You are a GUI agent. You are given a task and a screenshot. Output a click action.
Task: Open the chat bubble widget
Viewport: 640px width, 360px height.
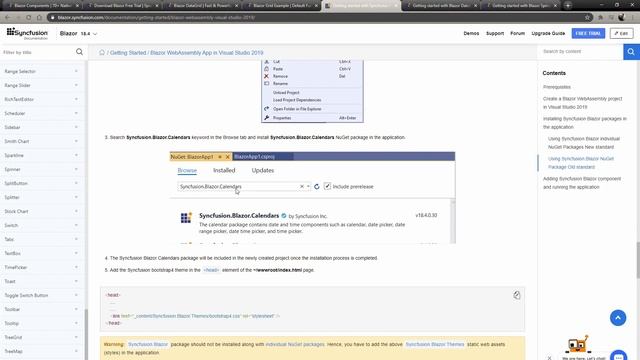pyautogui.click(x=618, y=356)
